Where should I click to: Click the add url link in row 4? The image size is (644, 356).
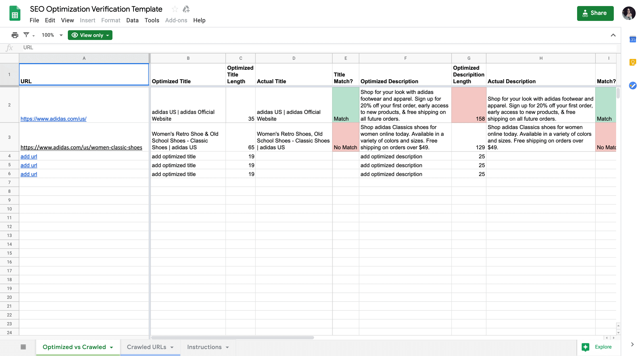(x=29, y=156)
